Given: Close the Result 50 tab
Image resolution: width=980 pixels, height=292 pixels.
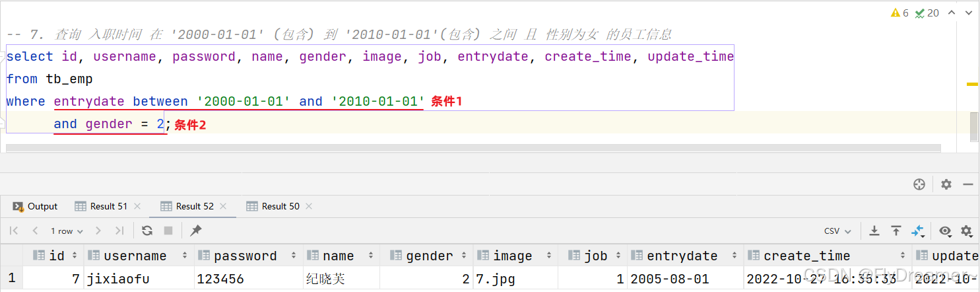Looking at the screenshot, I should [x=309, y=206].
